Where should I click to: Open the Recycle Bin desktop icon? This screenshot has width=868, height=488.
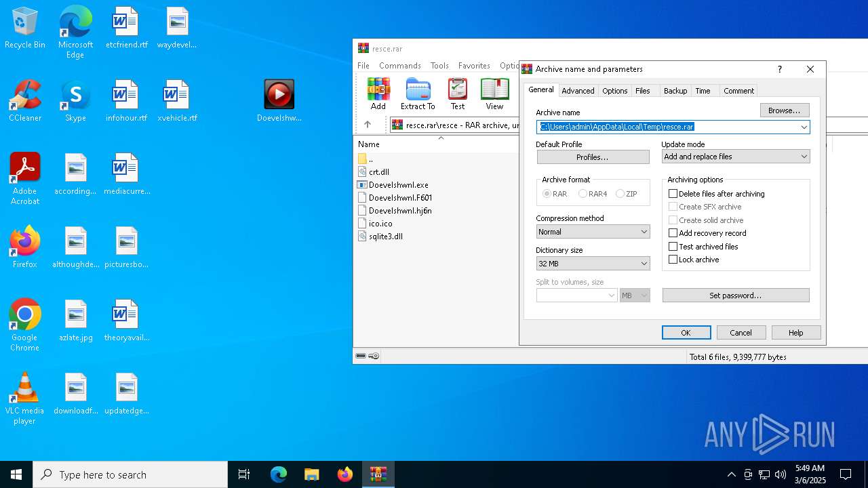click(24, 28)
